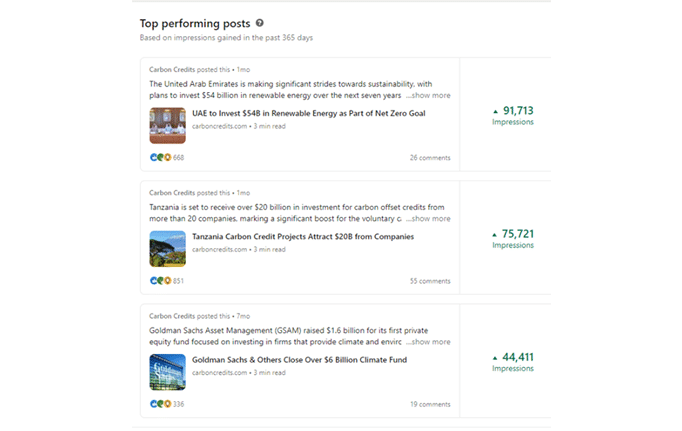Open 'UAE to Invest $54B' article title

point(308,114)
